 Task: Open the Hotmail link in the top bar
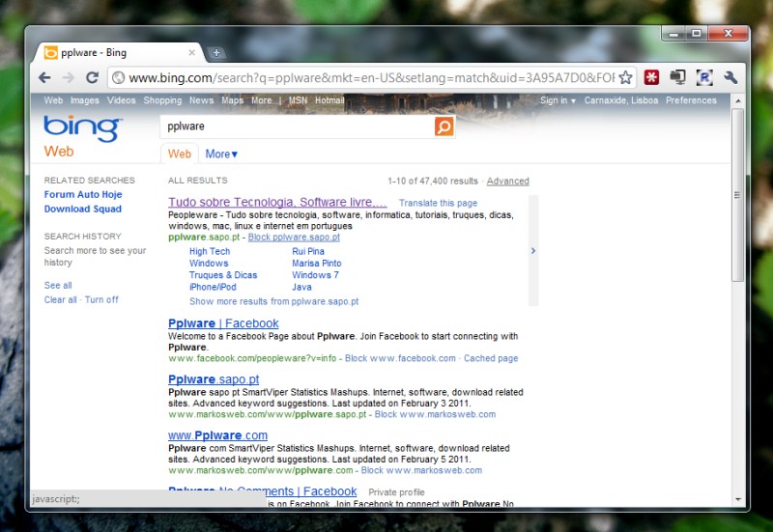coord(329,100)
